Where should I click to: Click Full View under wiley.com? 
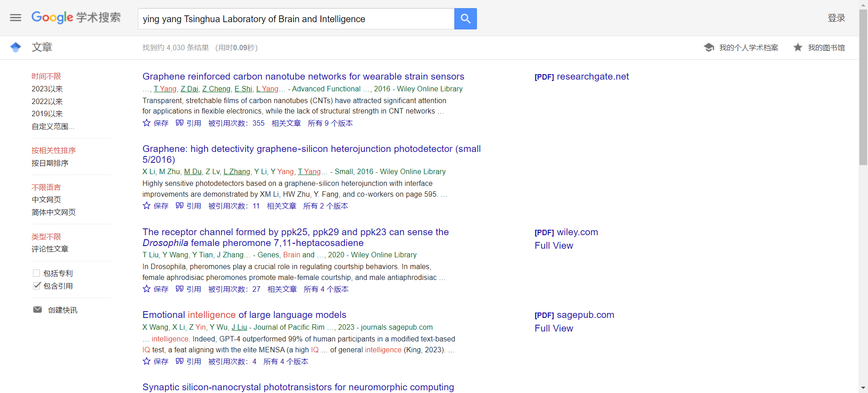click(554, 246)
